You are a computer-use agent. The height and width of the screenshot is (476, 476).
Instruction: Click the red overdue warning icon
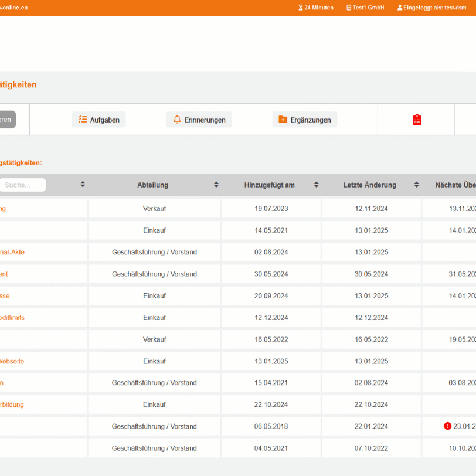(448, 426)
